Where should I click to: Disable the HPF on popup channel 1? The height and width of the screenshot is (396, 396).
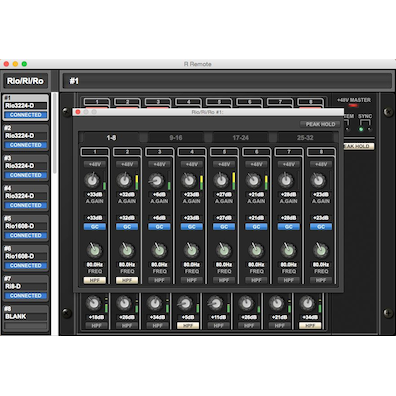point(95,280)
